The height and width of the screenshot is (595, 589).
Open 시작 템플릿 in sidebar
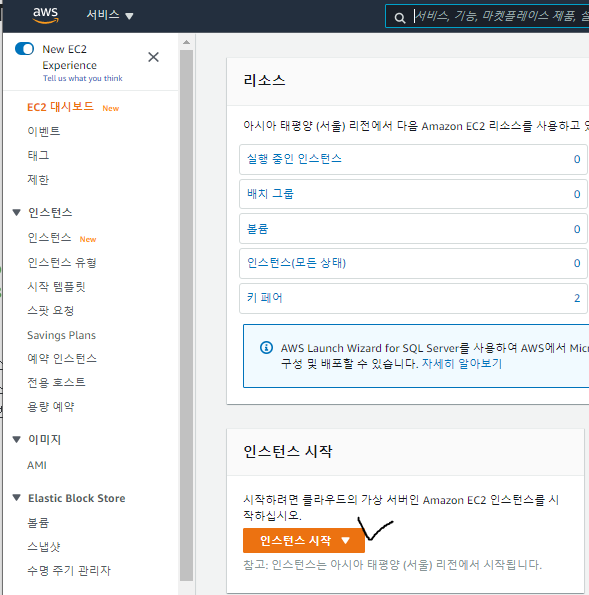point(56,286)
